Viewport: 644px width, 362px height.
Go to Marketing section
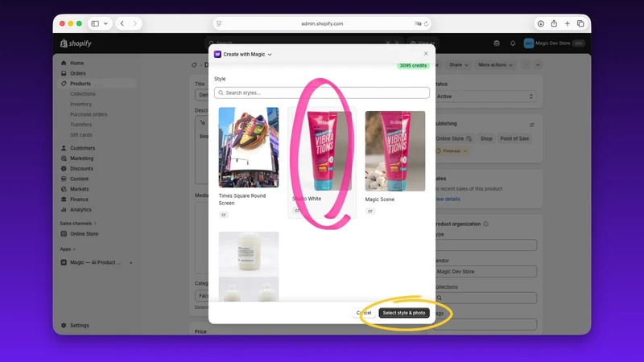tap(81, 158)
